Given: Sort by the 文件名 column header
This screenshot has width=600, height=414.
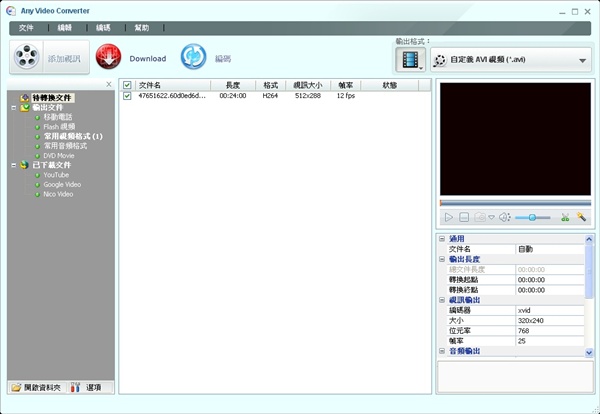Looking at the screenshot, I should pyautogui.click(x=173, y=85).
